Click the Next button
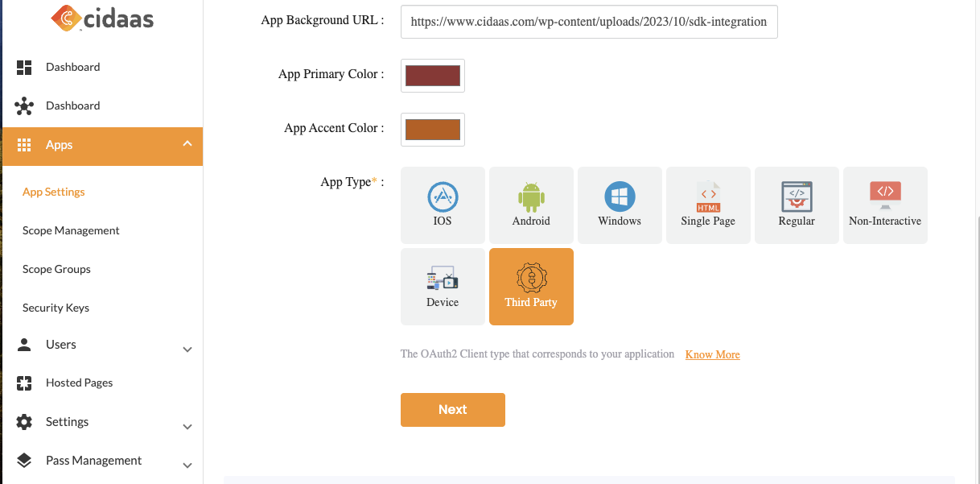 point(452,410)
